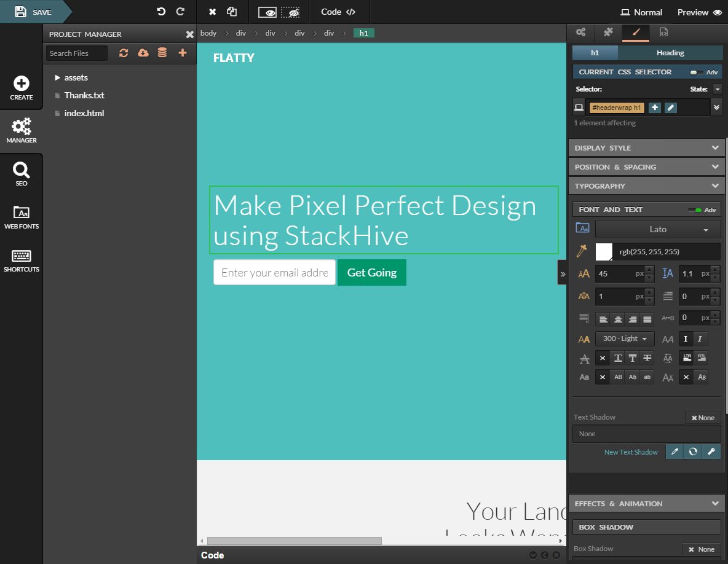Open the CREATE panel
728x564 pixels.
[22, 88]
